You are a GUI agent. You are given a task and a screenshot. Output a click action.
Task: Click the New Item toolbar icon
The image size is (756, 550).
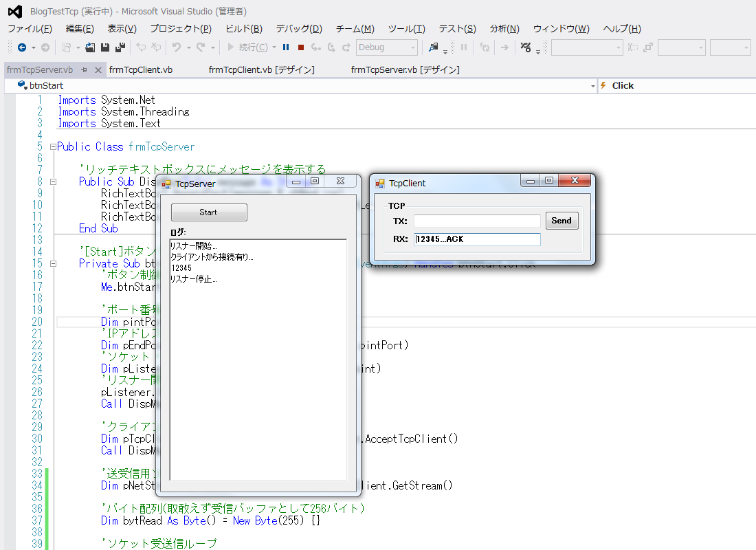[x=67, y=47]
